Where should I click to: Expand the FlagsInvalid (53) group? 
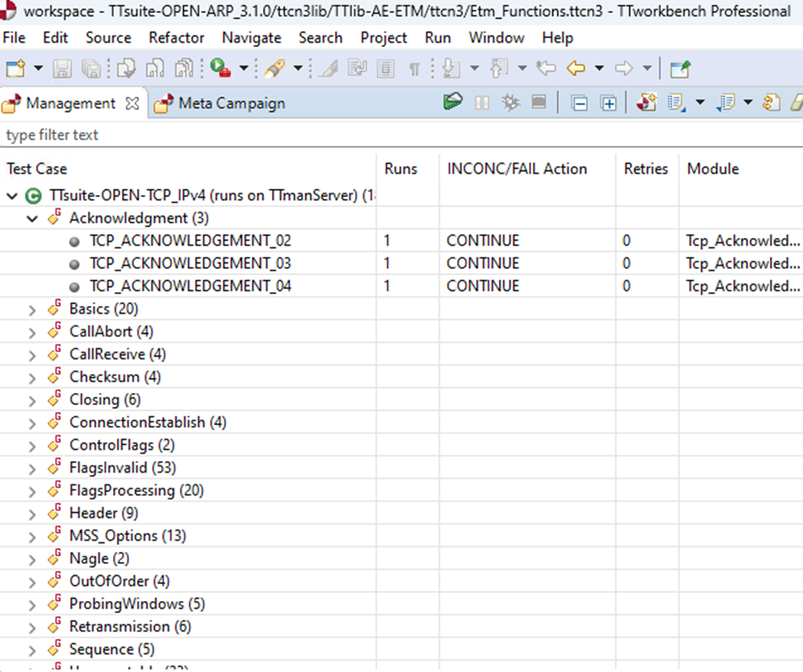[x=33, y=469]
